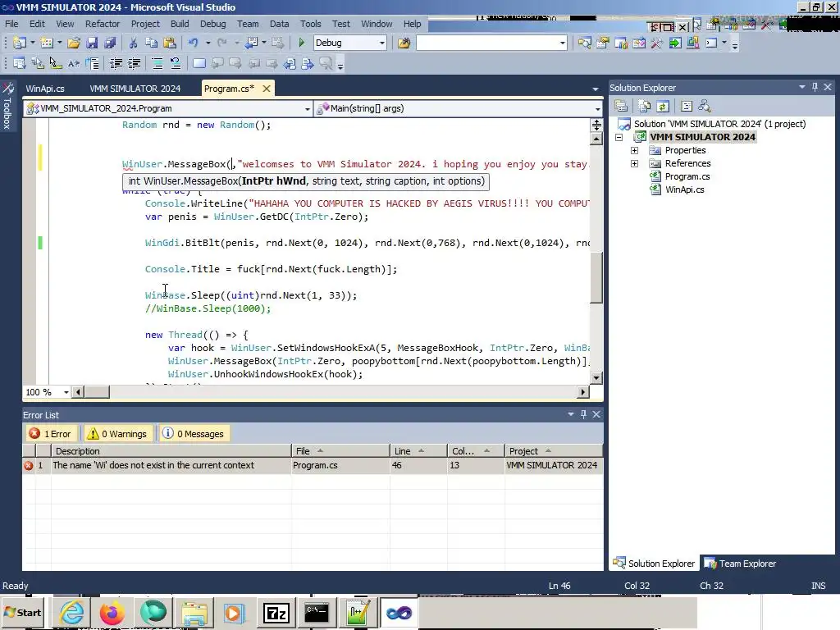This screenshot has width=840, height=630.
Task: Undo the last edit with Undo icon
Action: (193, 43)
